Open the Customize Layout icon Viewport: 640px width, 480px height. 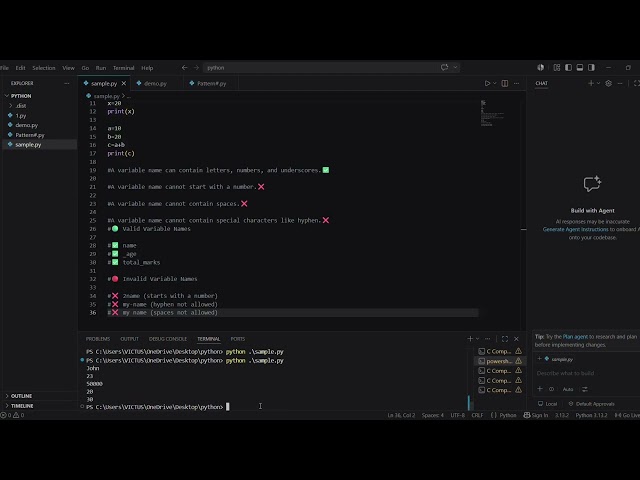(557, 68)
